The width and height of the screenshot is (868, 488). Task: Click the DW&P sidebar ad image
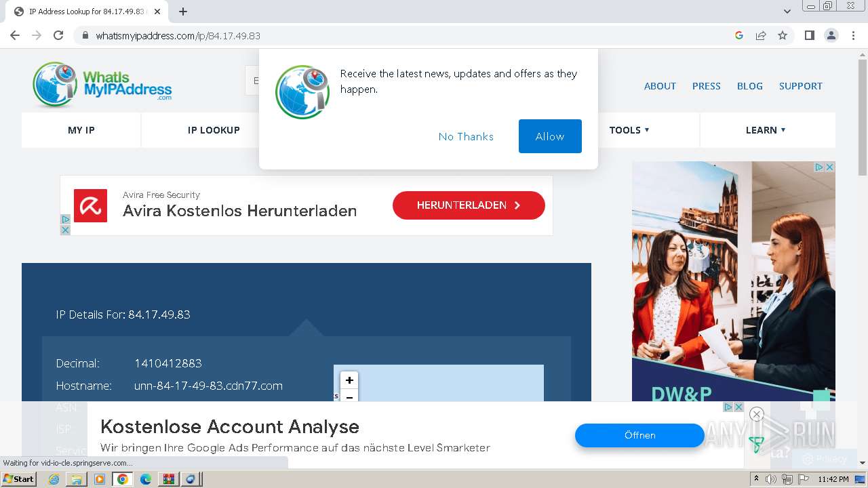tap(734, 281)
